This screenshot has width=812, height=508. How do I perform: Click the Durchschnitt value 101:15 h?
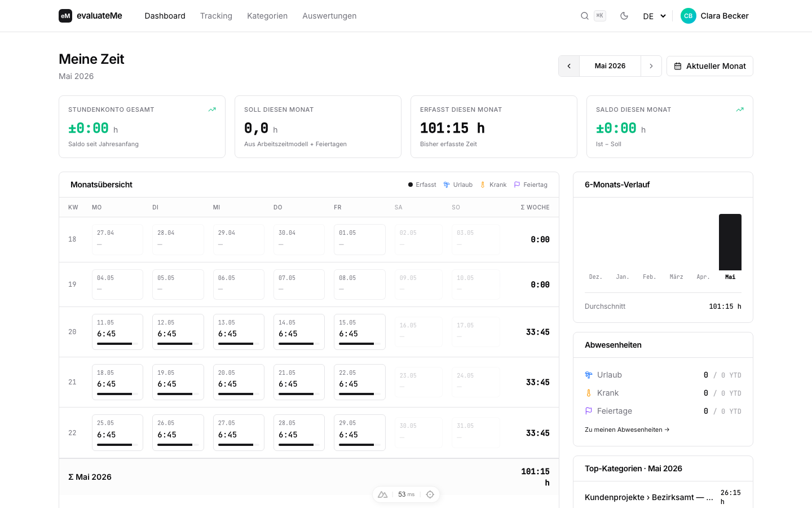(725, 306)
